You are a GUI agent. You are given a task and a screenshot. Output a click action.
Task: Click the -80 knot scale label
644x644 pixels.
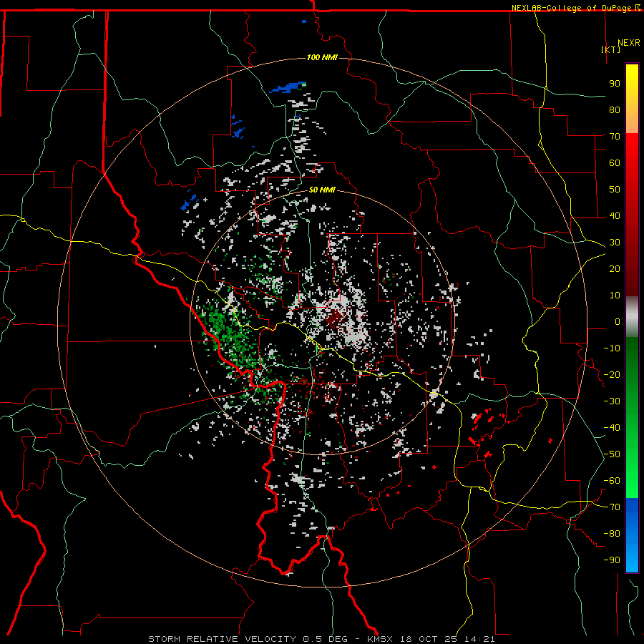point(612,534)
